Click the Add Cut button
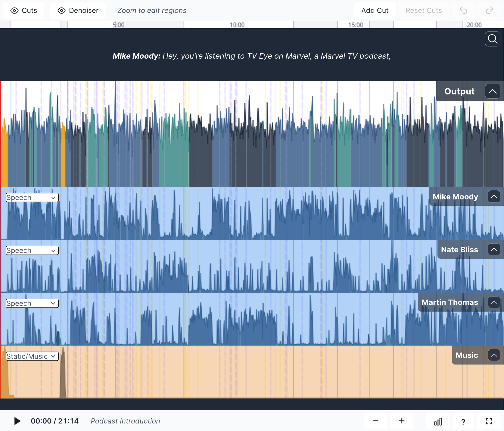Viewport: 504px width, 431px height. pos(375,11)
